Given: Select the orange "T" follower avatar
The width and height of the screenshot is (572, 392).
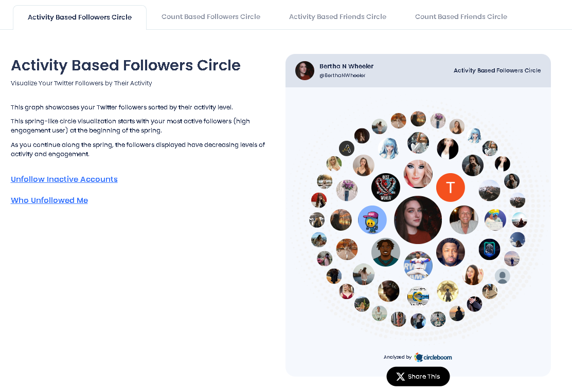Looking at the screenshot, I should coord(451,188).
